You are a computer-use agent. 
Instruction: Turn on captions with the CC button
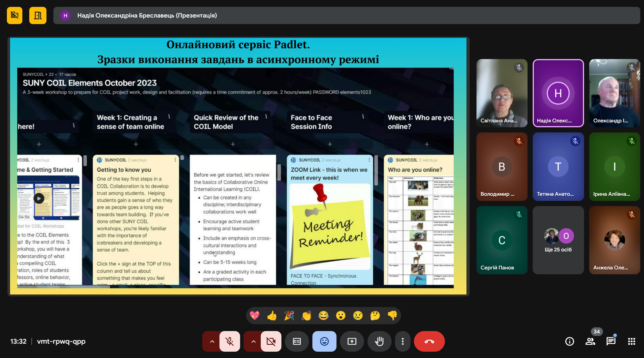tap(297, 341)
